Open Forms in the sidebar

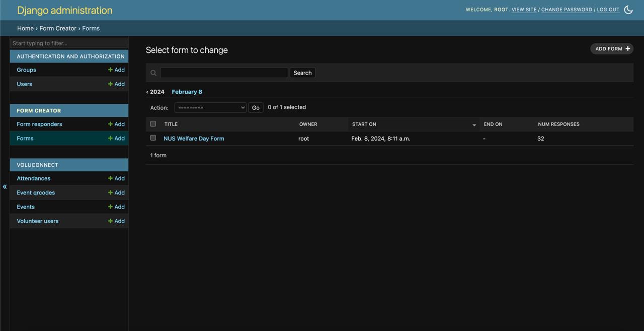25,139
